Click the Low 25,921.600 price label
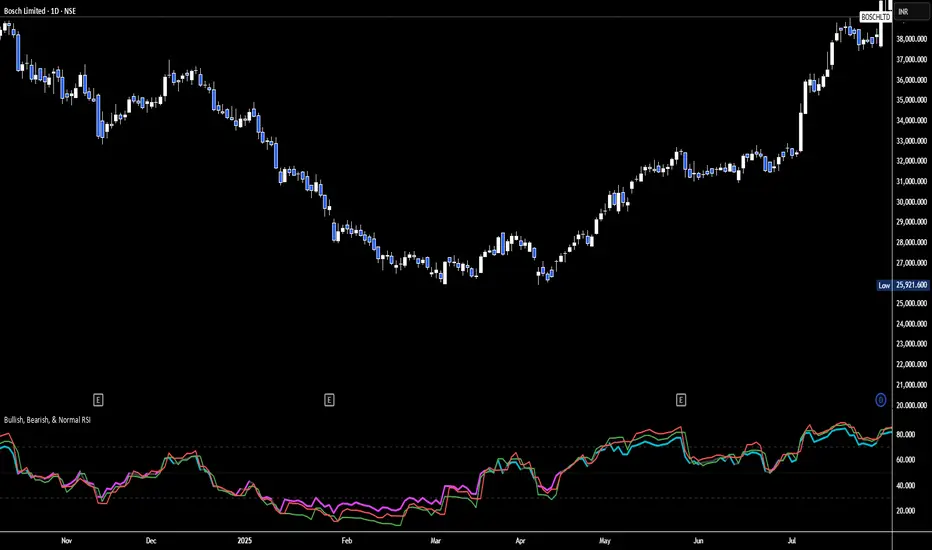Image resolution: width=932 pixels, height=550 pixels. tap(903, 285)
